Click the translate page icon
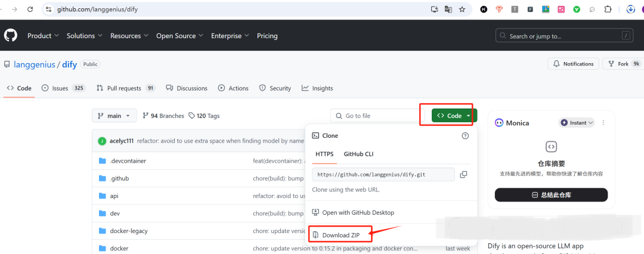 (x=448, y=9)
